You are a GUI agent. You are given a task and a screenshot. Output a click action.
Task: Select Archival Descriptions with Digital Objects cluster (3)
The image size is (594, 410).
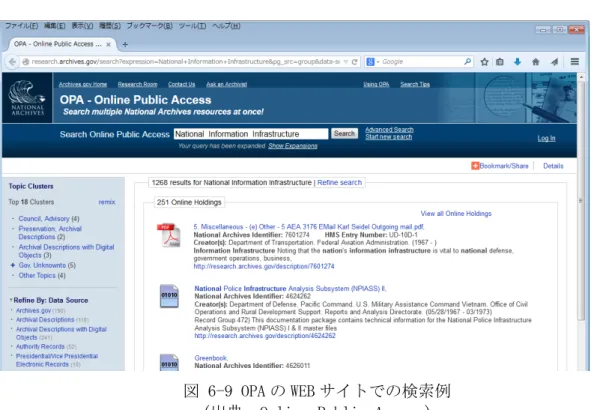pos(66,251)
